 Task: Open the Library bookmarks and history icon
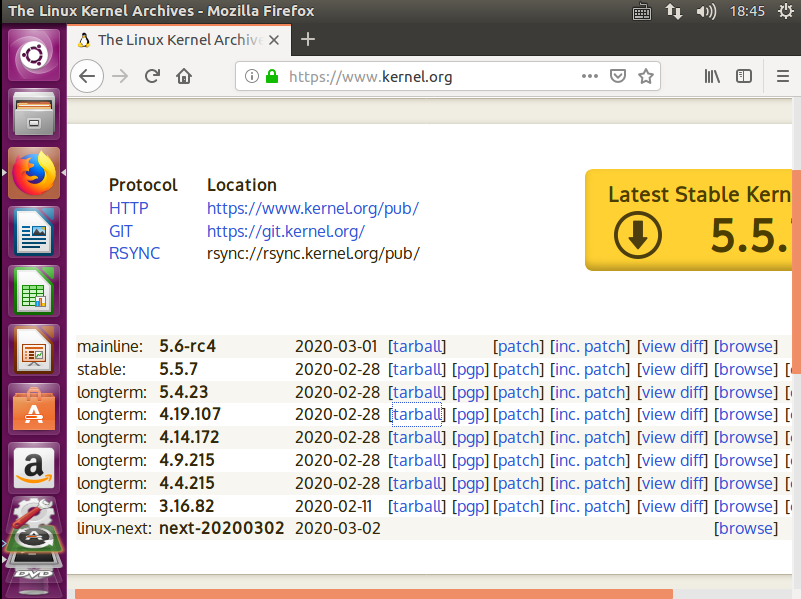[712, 77]
